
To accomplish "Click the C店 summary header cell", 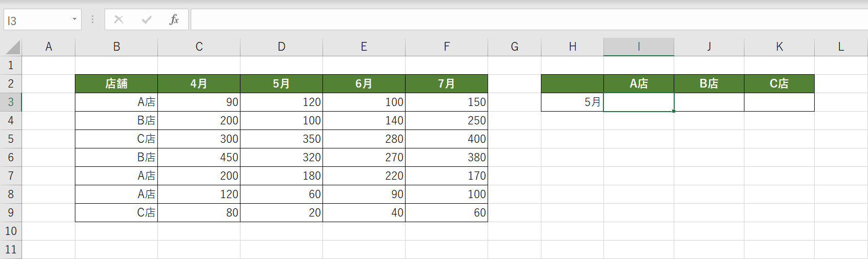I will [779, 84].
